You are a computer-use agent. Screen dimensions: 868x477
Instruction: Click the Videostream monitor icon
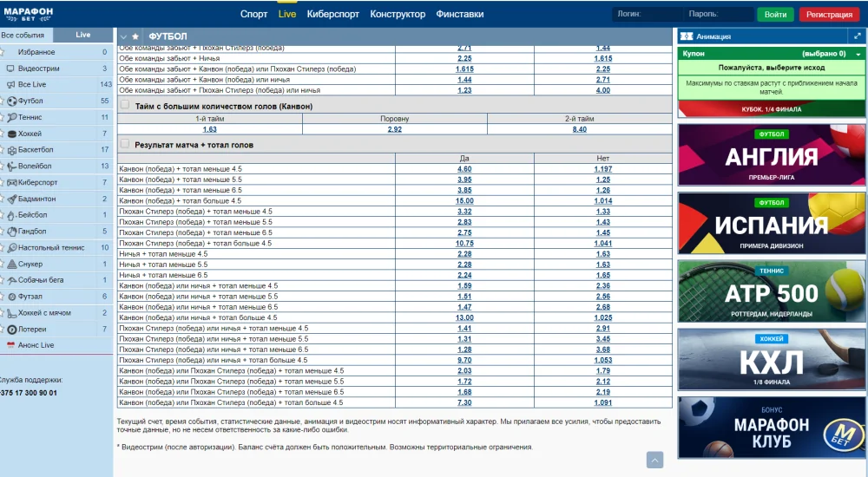tap(10, 69)
